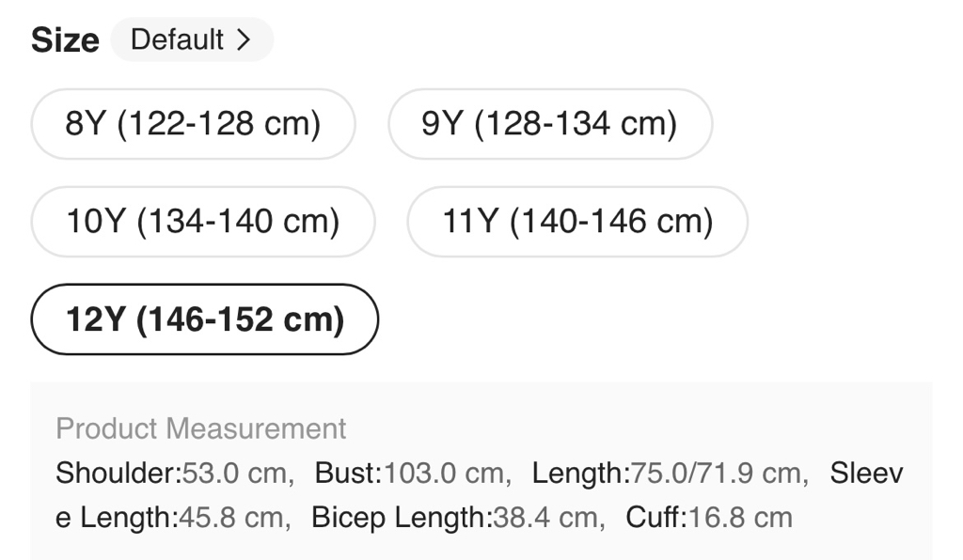Click the Size heading label

point(65,40)
